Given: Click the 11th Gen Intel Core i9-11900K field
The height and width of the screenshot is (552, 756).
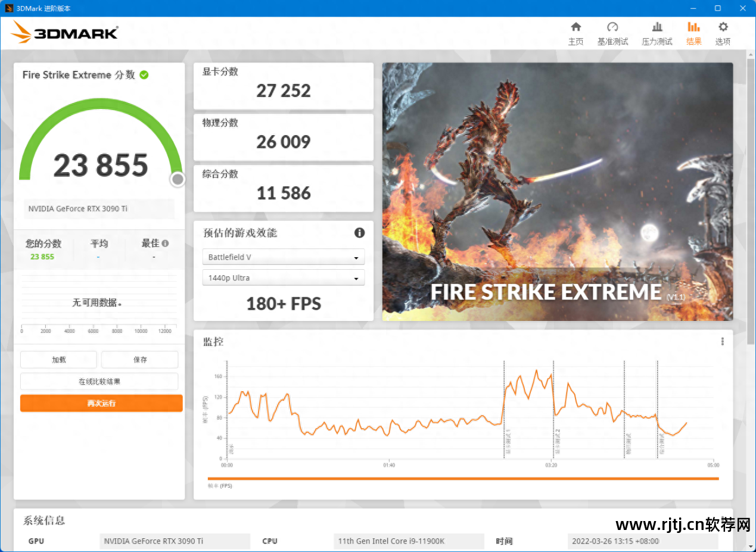Looking at the screenshot, I should [x=409, y=541].
